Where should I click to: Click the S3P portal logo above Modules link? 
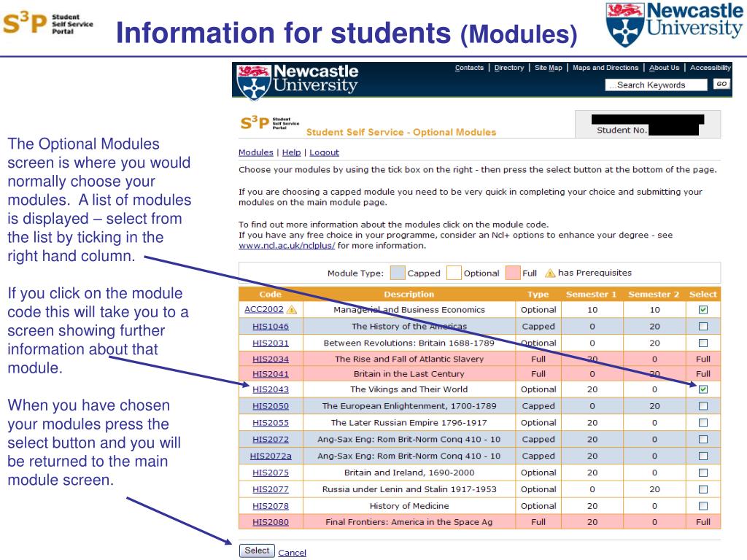[x=269, y=122]
